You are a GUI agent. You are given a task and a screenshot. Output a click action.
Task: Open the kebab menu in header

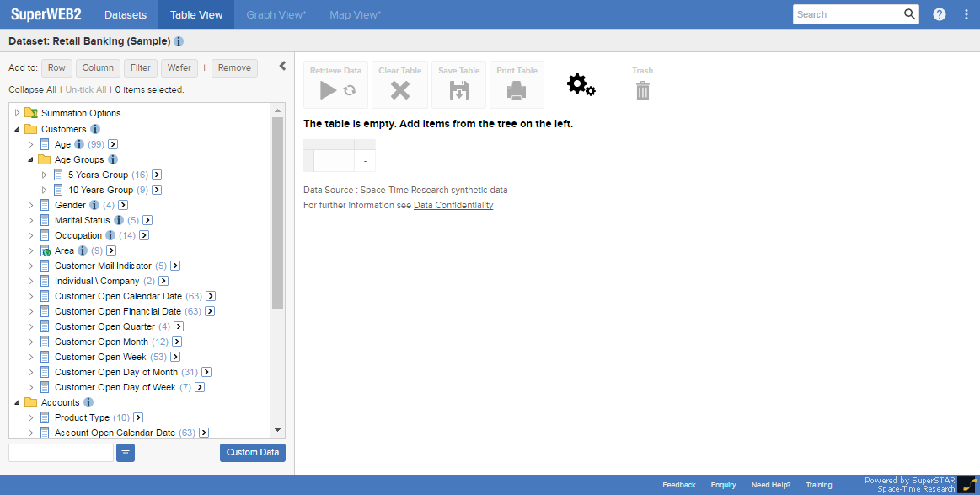pos(967,14)
